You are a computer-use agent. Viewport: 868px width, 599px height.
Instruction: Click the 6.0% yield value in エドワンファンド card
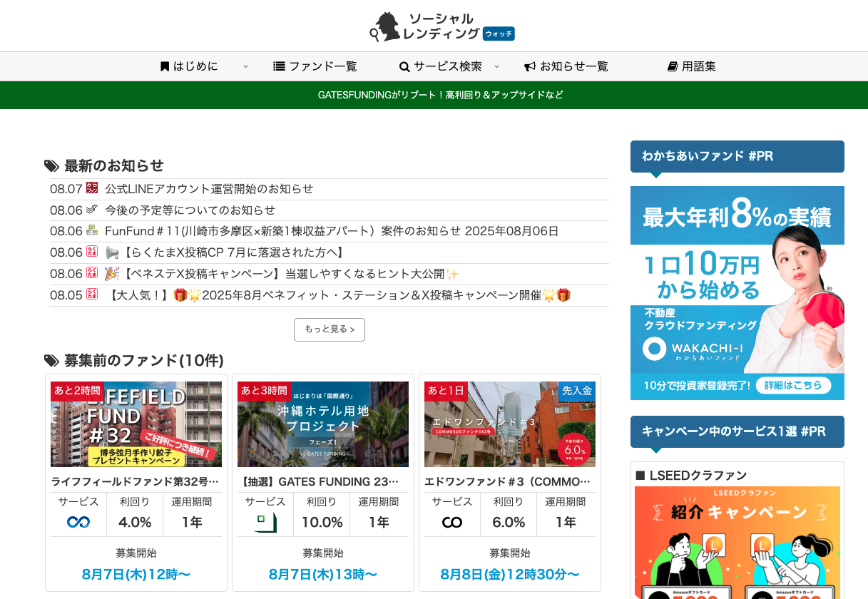pos(509,523)
